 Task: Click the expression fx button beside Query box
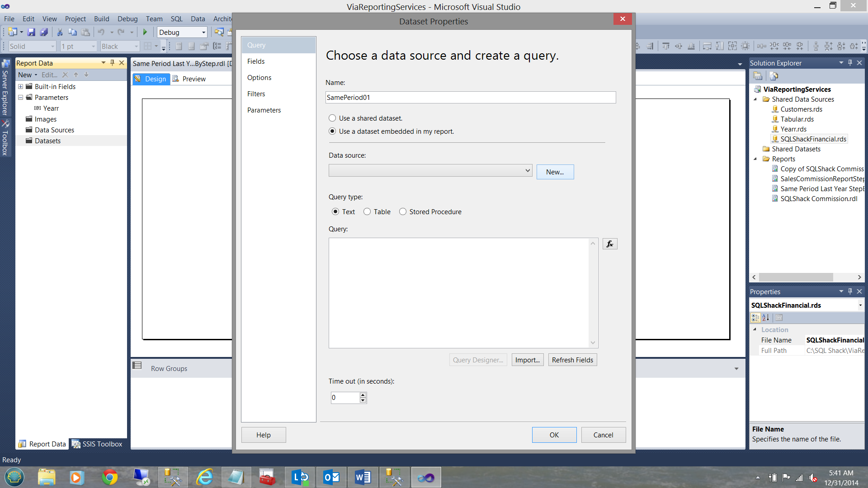click(x=609, y=244)
